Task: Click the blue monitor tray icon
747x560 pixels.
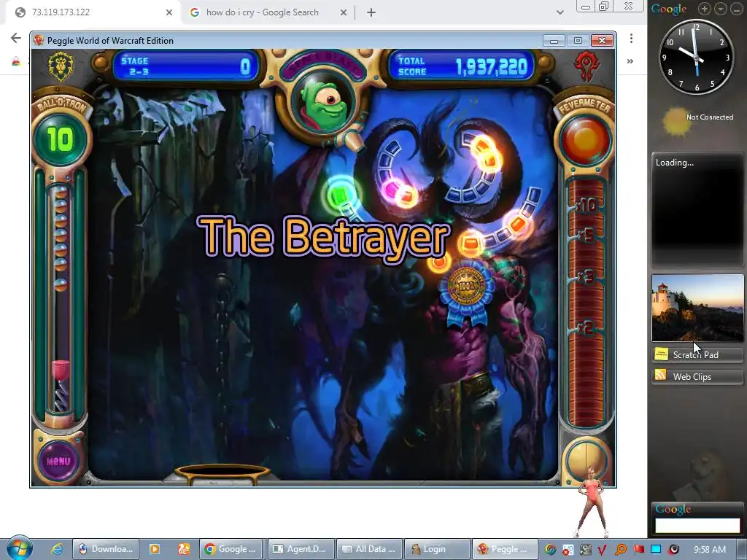Action: 656,550
